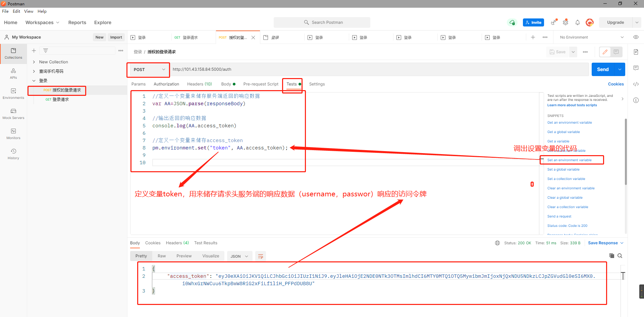Open a new request tab with plus
Screen dimensions: 644x317
coord(533,37)
